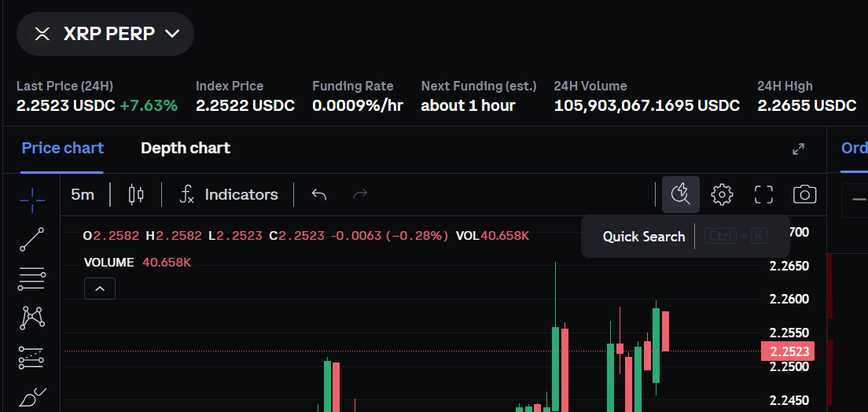This screenshot has height=412, width=868.
Task: Select the brush drawing tool
Action: pos(32,397)
